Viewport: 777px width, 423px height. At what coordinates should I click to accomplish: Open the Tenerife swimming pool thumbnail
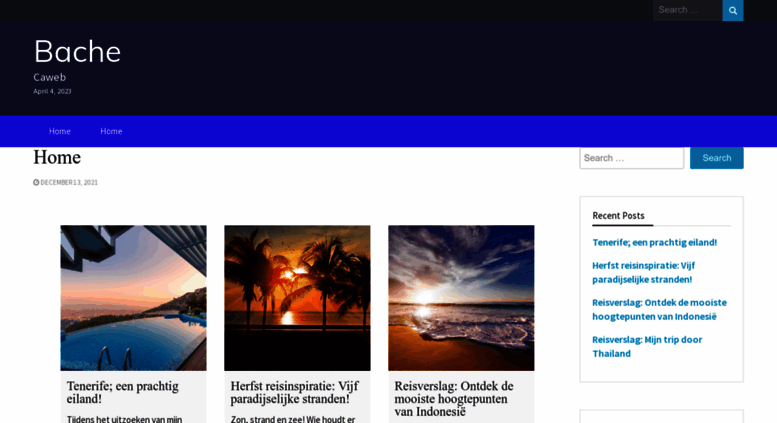pos(133,298)
